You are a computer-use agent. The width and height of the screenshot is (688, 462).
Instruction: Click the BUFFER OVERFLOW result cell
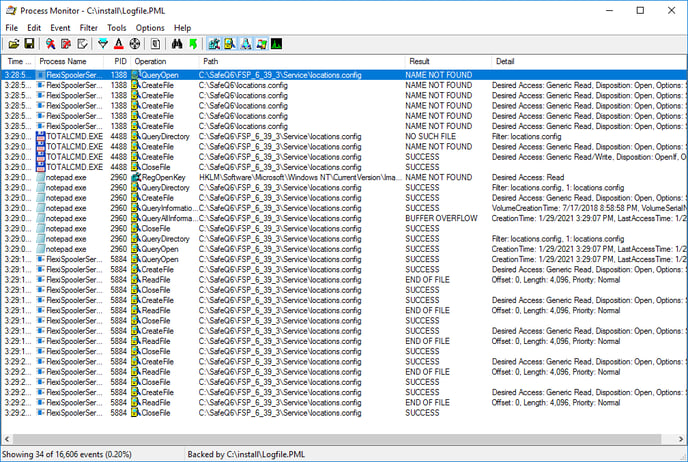441,218
